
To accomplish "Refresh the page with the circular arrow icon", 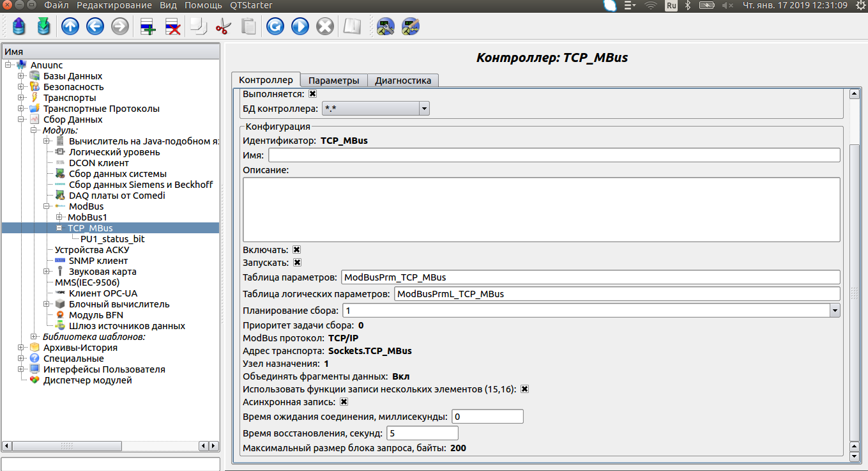I will 275,27.
